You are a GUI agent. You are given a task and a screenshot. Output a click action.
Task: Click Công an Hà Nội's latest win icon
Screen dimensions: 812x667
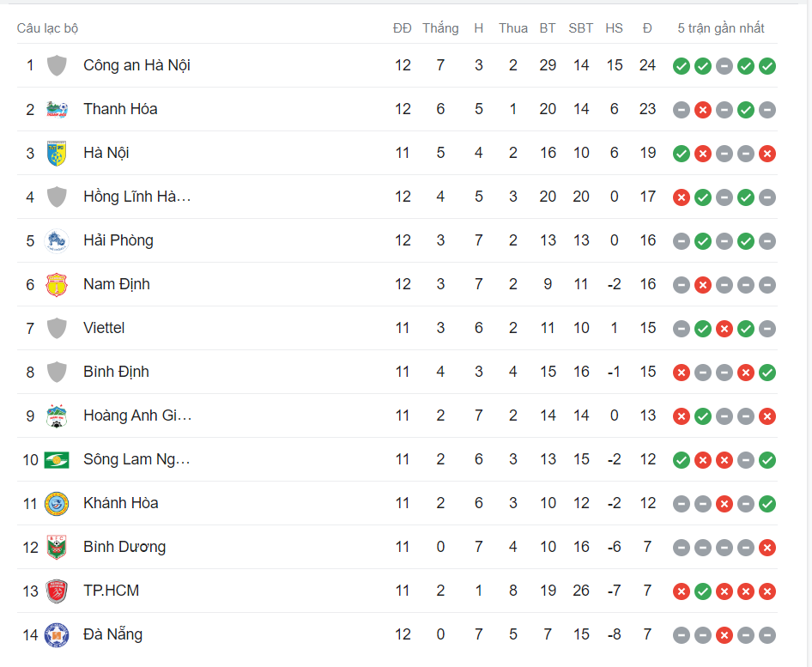tap(767, 65)
